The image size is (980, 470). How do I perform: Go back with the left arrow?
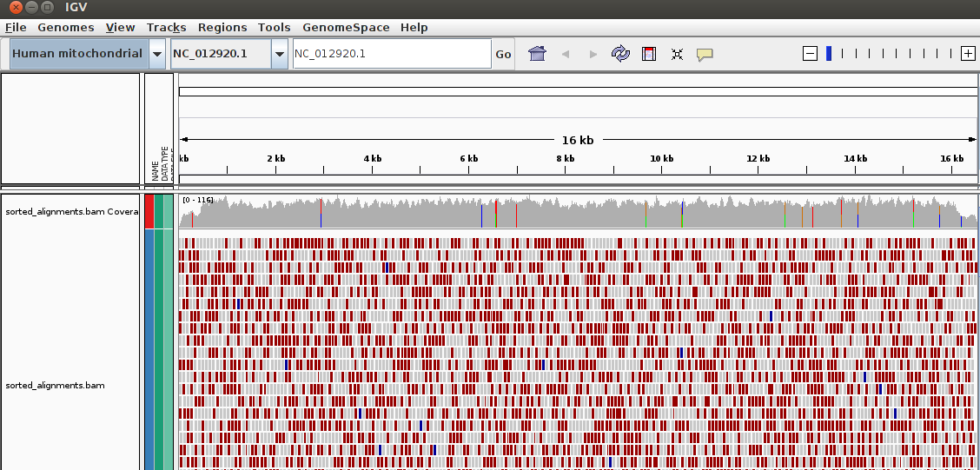pyautogui.click(x=566, y=54)
